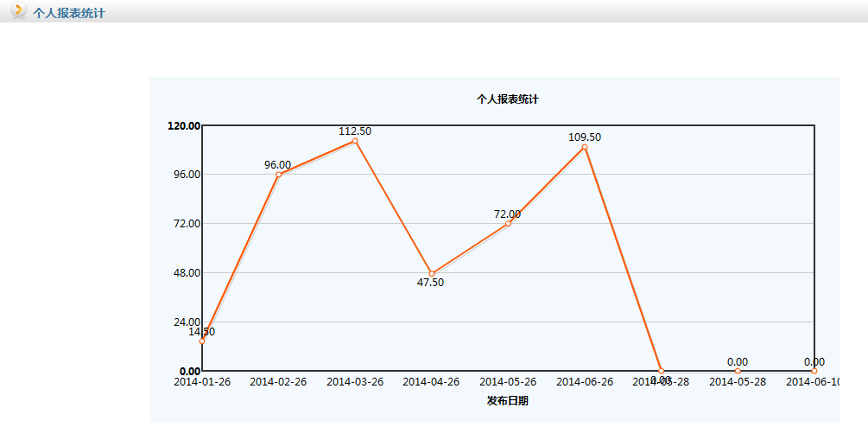Click the orange arrow icon in header
The height and width of the screenshot is (427, 868).
pos(18,11)
